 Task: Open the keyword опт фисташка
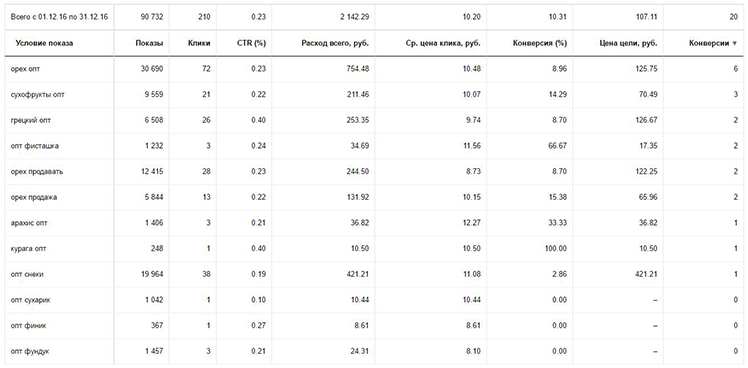pyautogui.click(x=34, y=146)
